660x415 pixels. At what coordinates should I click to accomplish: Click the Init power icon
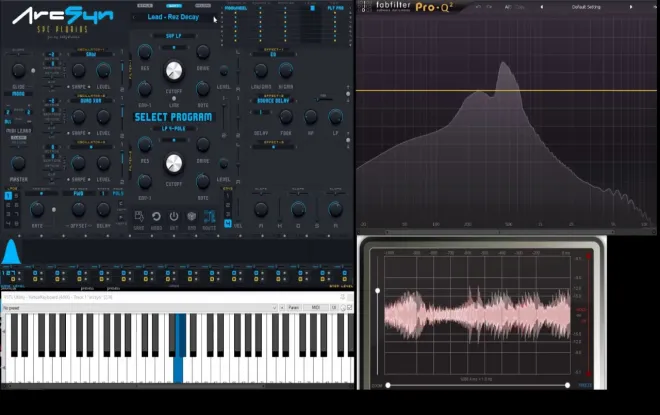174,216
